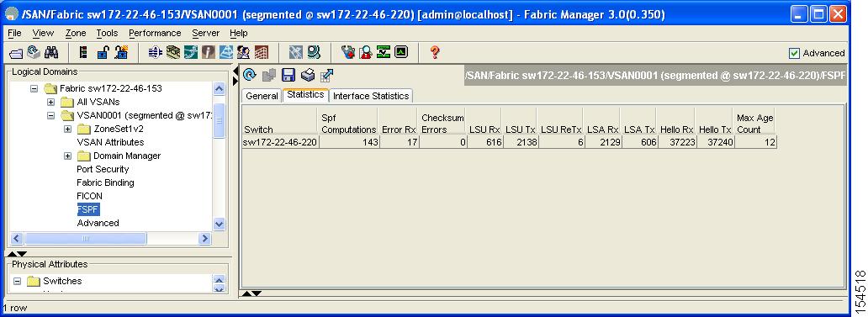
Task: Select Advanced in the Logical Domains tree
Action: tap(98, 223)
